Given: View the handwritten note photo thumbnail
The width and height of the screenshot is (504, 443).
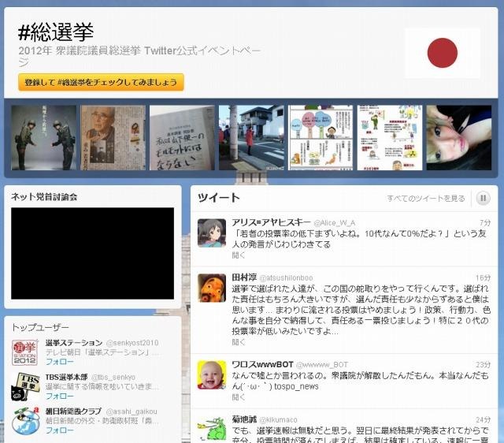Looking at the screenshot, I should [182, 138].
